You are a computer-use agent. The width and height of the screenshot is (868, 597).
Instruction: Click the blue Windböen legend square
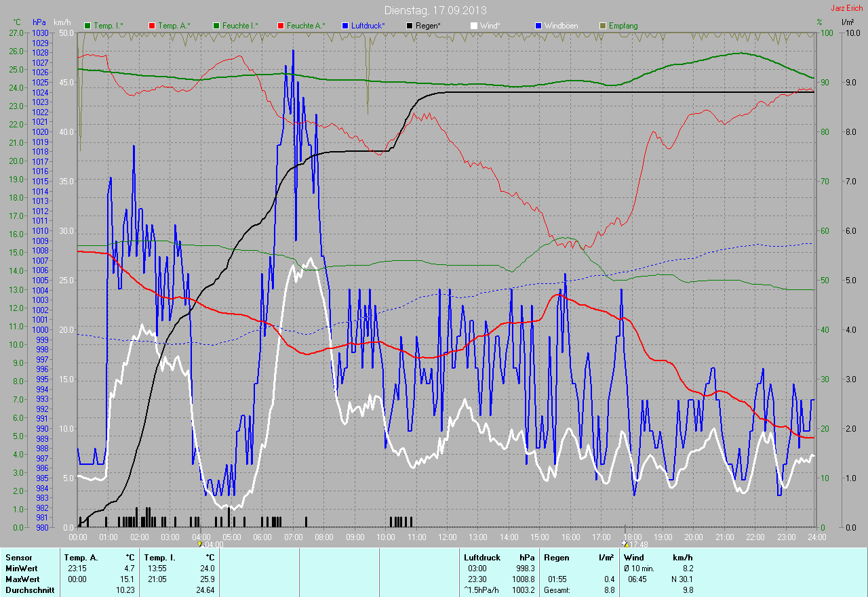click(x=538, y=26)
